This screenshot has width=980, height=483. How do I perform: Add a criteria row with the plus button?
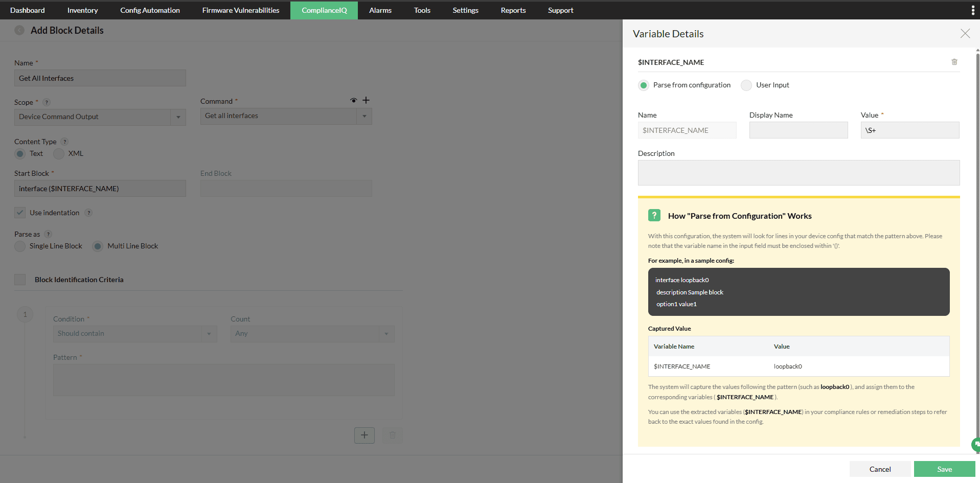pos(364,435)
